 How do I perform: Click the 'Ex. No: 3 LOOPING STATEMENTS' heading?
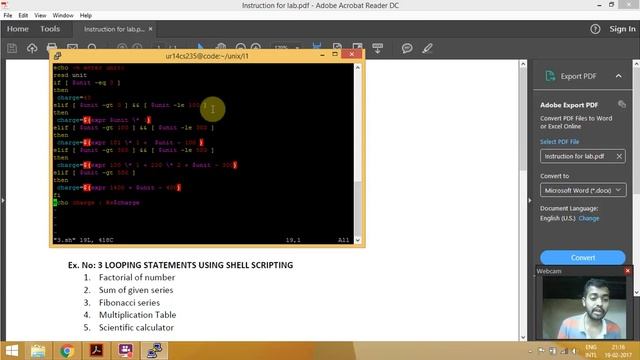pos(180,265)
